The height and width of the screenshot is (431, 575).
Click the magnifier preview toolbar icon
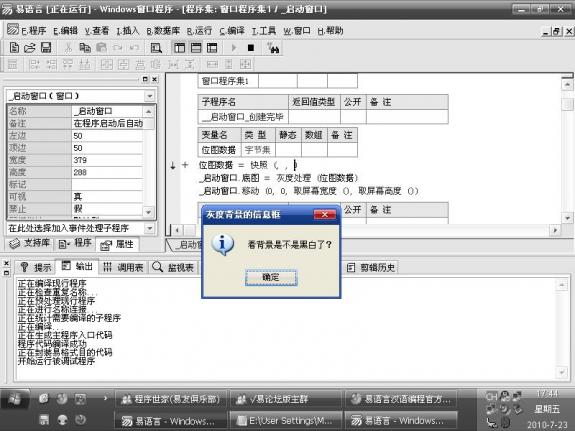click(156, 48)
